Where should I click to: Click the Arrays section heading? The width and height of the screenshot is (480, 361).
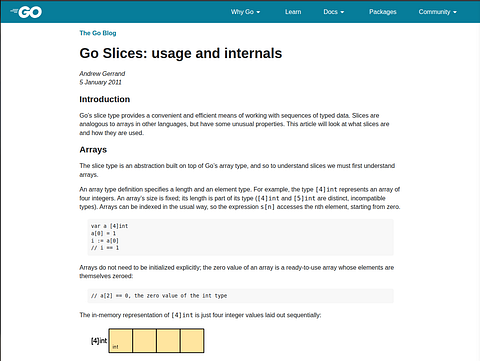(x=93, y=150)
